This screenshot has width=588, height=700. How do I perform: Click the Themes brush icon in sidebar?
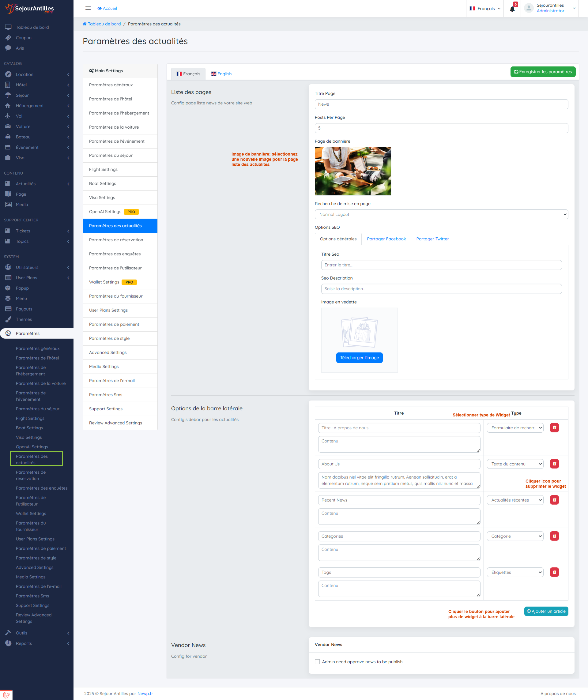pyautogui.click(x=8, y=319)
